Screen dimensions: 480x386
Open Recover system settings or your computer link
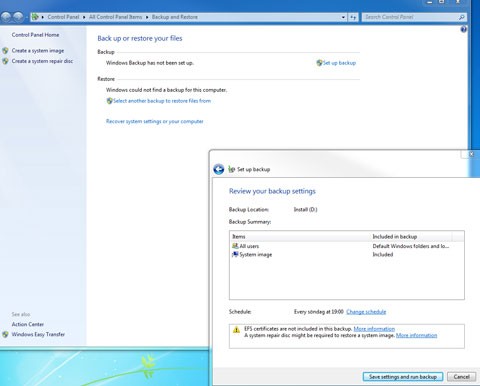[x=155, y=121]
